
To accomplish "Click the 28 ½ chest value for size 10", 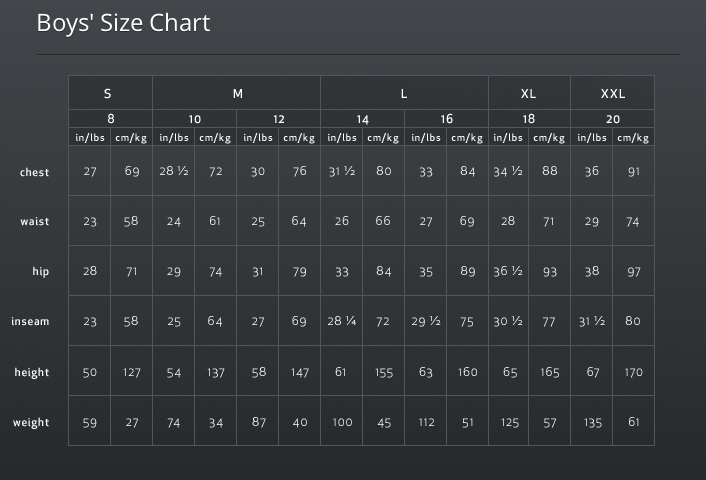I will 174,171.
